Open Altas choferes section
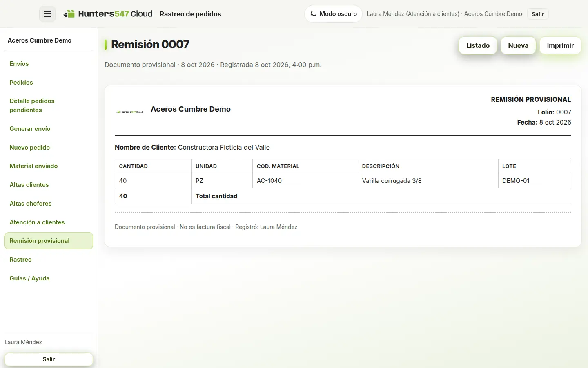 49,204
